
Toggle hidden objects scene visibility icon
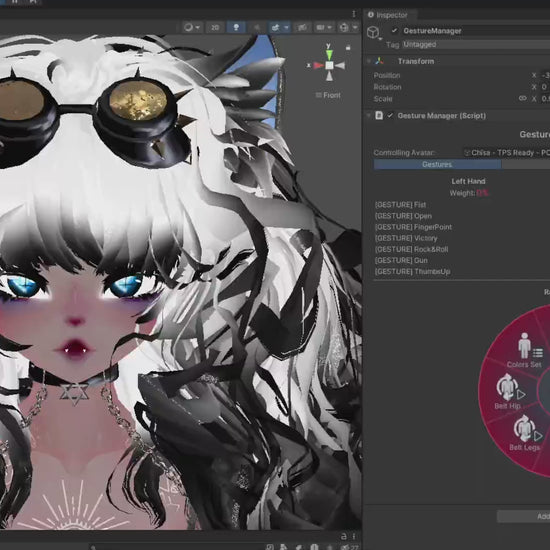302,27
